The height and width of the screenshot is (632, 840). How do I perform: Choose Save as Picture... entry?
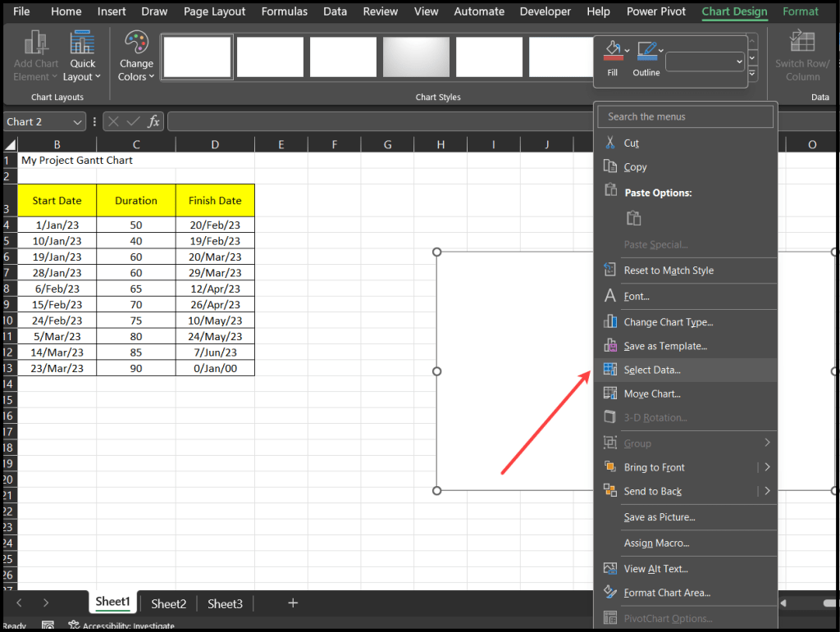pos(686,517)
